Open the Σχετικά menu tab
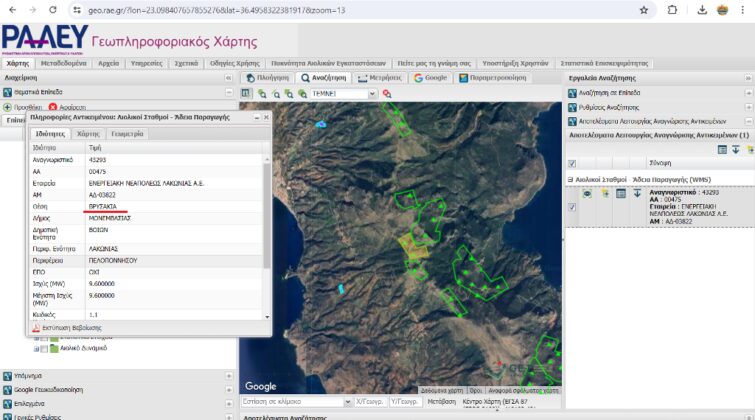Image resolution: width=755 pixels, height=420 pixels. pos(186,63)
